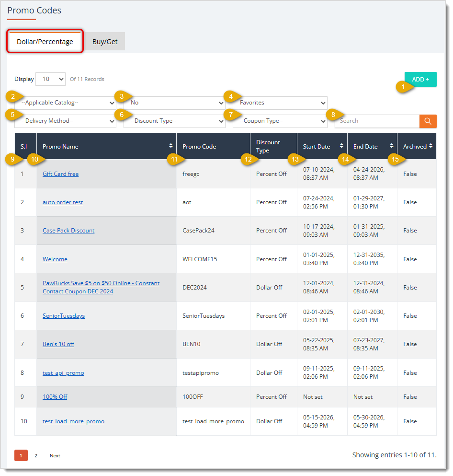Open the Gift Card free promo
This screenshot has width=453, height=476.
[61, 174]
